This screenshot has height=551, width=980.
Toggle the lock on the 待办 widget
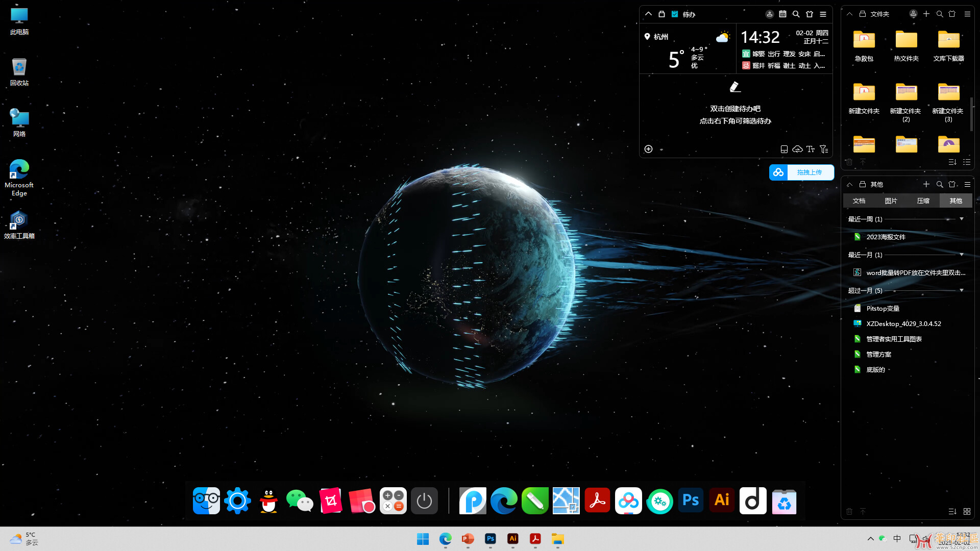click(x=661, y=14)
